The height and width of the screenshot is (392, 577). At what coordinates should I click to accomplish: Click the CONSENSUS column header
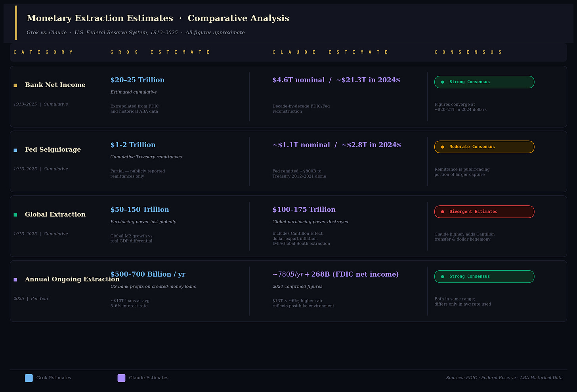coord(468,52)
